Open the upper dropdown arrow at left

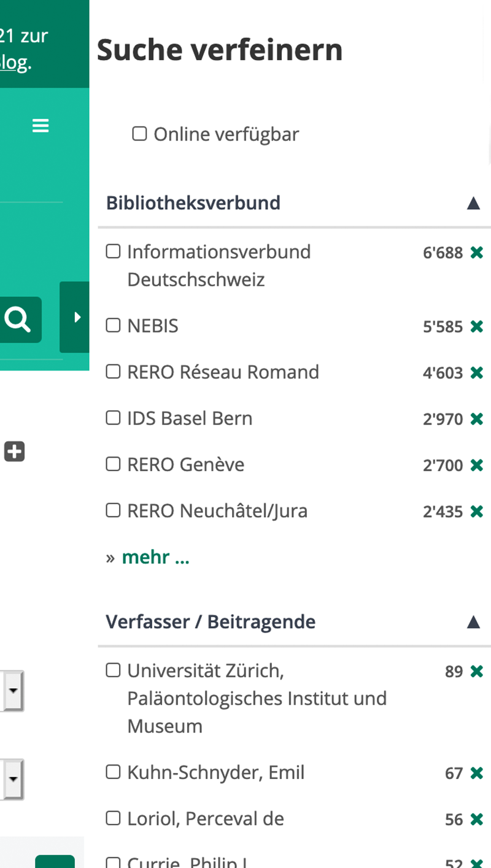point(13,690)
